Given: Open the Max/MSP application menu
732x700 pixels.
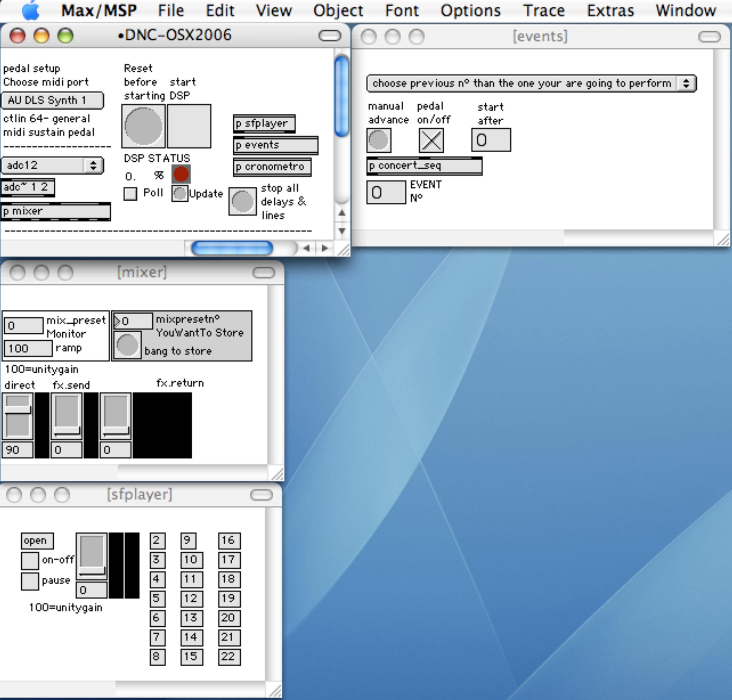Looking at the screenshot, I should coord(99,10).
